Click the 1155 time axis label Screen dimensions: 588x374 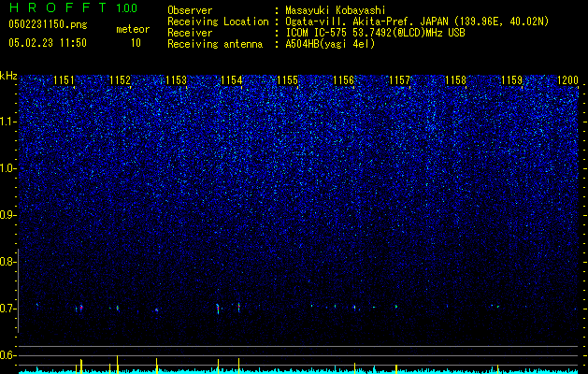[288, 79]
